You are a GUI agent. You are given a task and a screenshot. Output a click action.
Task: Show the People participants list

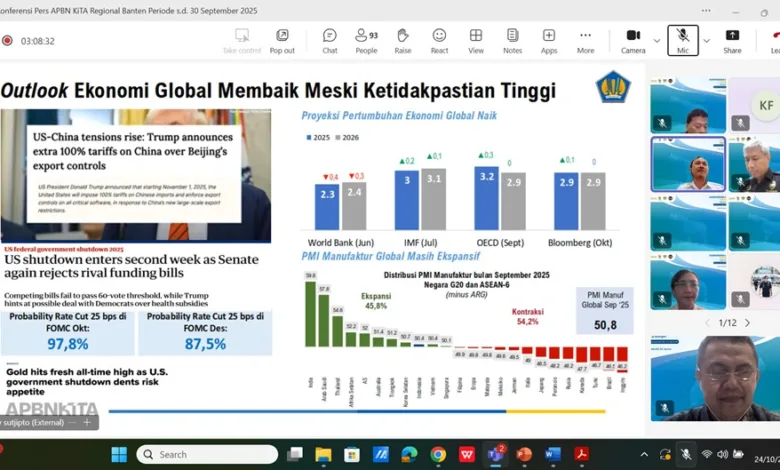(x=366, y=40)
